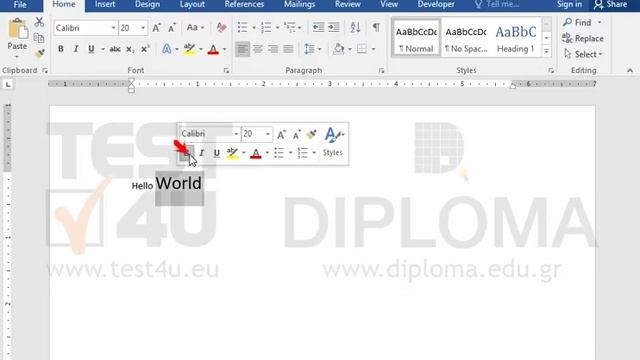Click Italic on the mini toolbar
The image size is (640, 360).
(201, 153)
